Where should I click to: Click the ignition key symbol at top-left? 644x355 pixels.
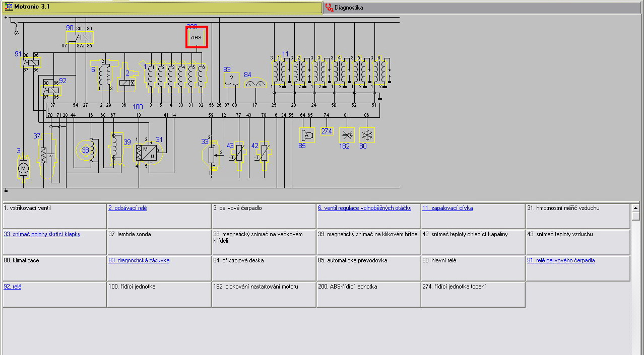(x=17, y=29)
